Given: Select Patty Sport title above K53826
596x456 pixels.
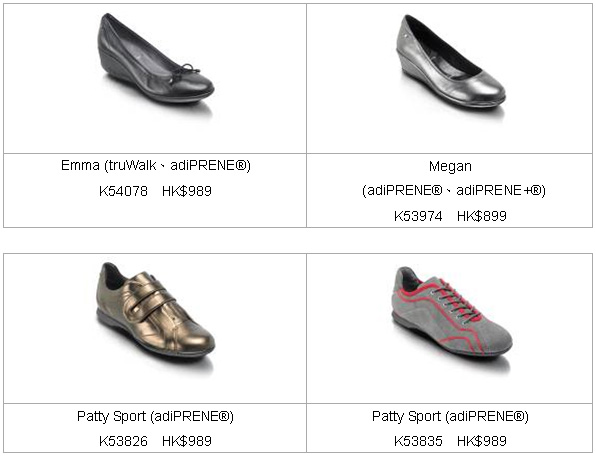Looking at the screenshot, I should (155, 416).
